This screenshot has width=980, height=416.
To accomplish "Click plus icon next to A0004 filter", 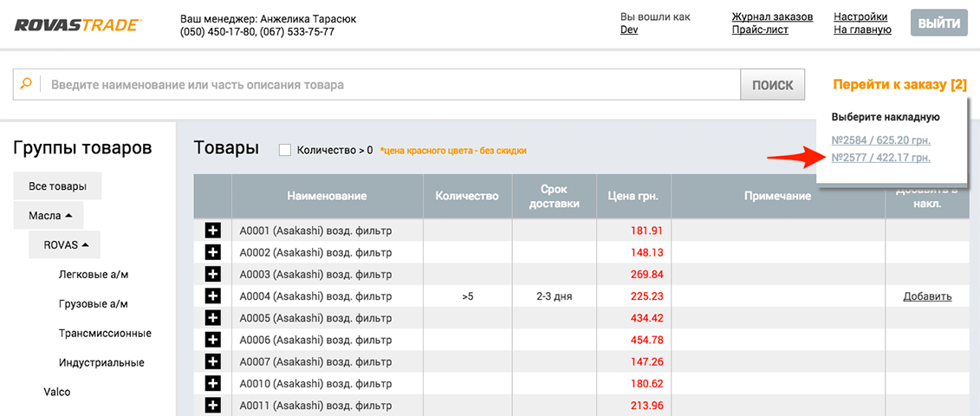I will pos(212,296).
